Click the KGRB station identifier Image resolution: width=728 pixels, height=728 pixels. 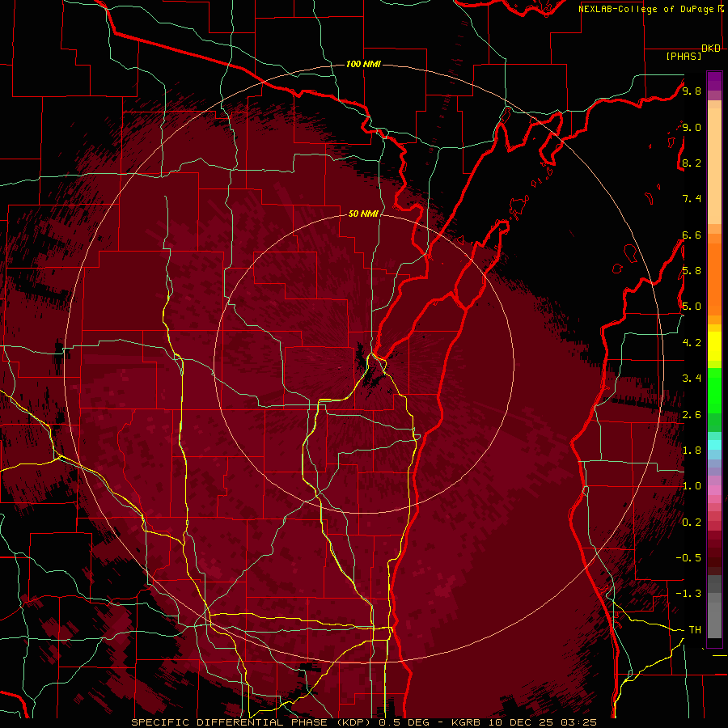pos(468,722)
